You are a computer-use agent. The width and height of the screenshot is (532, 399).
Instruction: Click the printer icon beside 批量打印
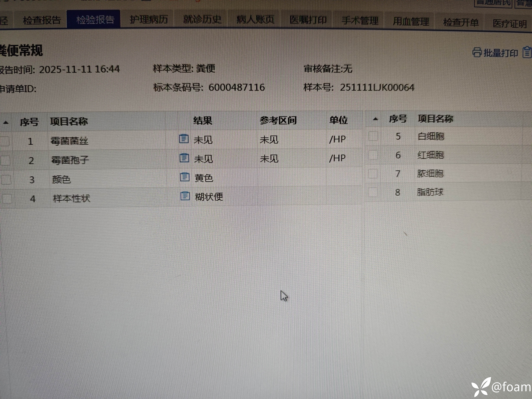pyautogui.click(x=477, y=52)
